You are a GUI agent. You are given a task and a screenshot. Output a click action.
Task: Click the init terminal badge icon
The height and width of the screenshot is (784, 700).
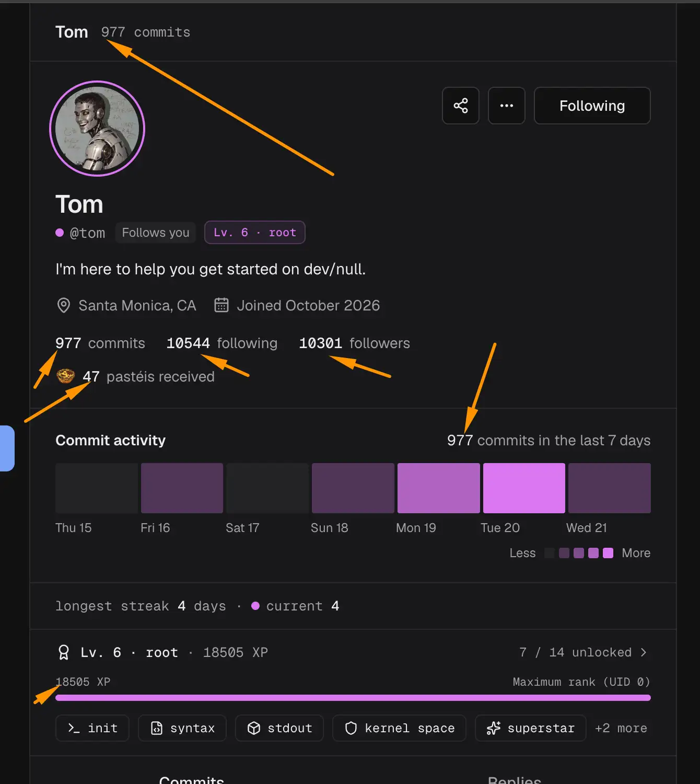pos(74,728)
